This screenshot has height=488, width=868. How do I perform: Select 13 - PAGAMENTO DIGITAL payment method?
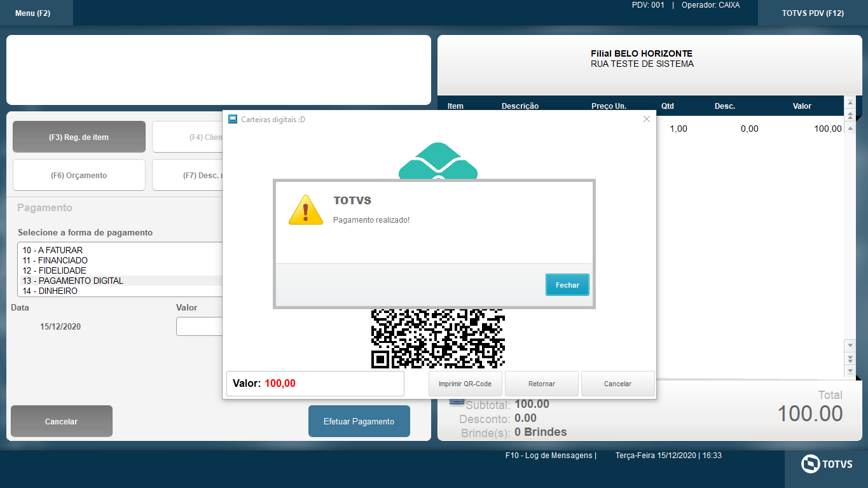pyautogui.click(x=120, y=281)
